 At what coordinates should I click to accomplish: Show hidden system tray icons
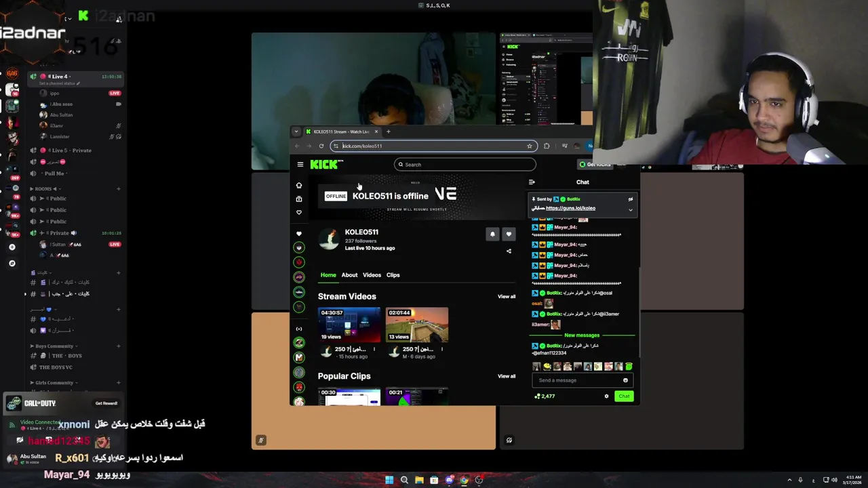click(789, 480)
